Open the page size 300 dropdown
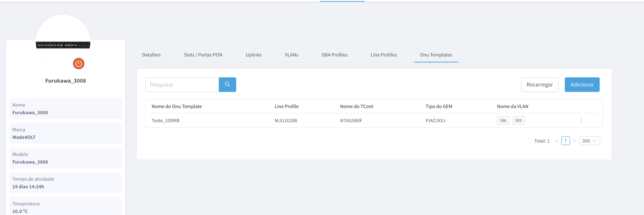 [589, 141]
